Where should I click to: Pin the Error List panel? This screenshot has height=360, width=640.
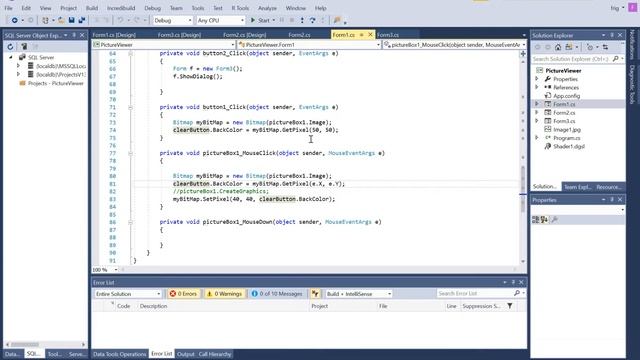pos(513,282)
